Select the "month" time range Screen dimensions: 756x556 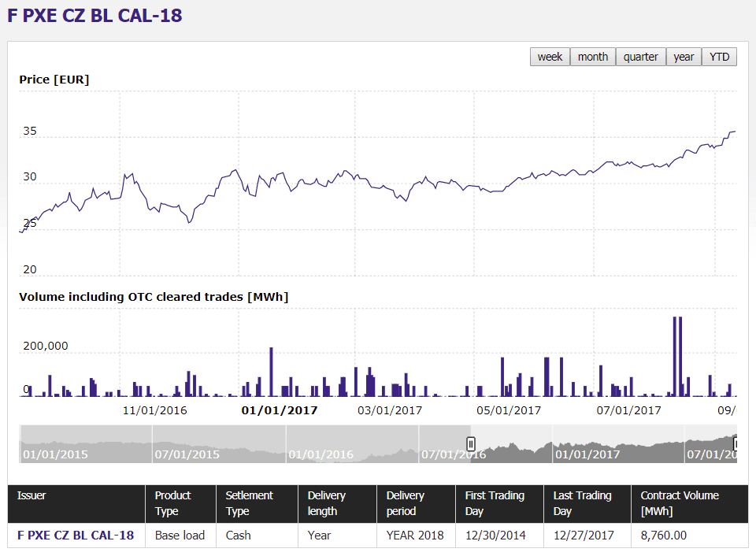592,56
